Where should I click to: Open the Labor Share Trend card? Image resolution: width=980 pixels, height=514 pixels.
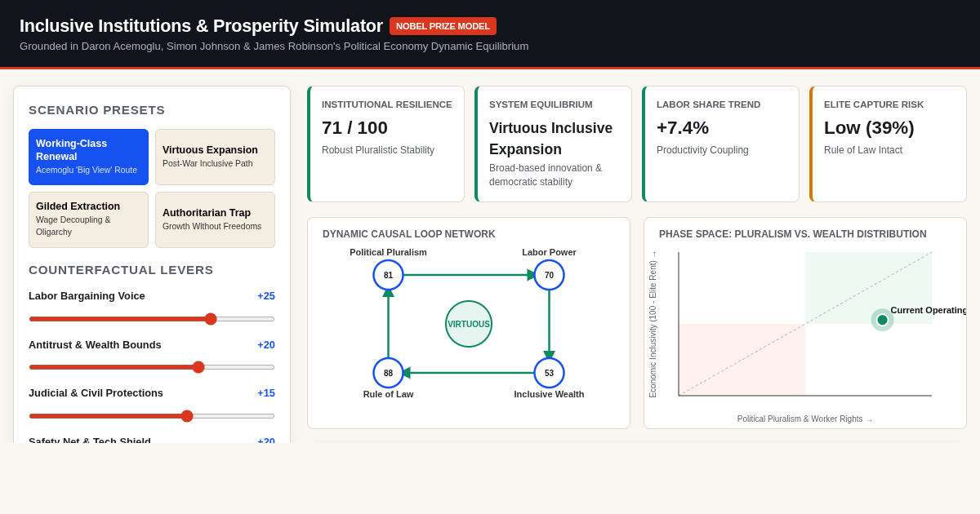click(720, 144)
